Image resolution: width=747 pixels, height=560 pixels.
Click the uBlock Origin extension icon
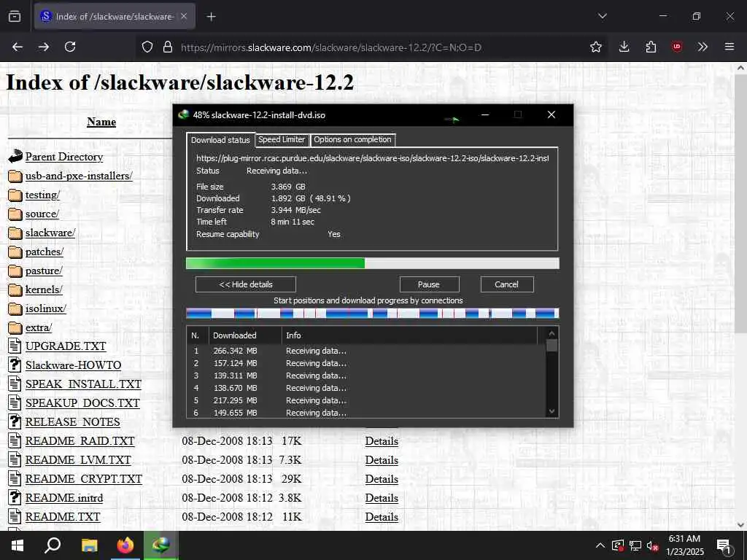pyautogui.click(x=676, y=47)
